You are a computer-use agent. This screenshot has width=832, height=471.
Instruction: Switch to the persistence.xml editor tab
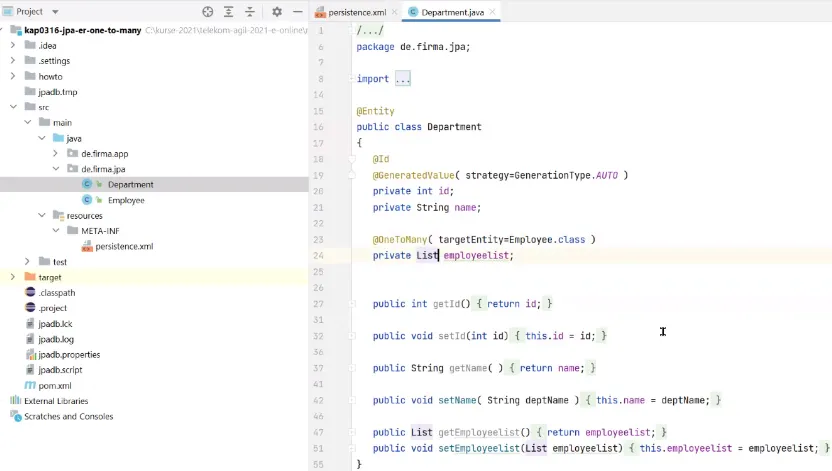(x=357, y=12)
